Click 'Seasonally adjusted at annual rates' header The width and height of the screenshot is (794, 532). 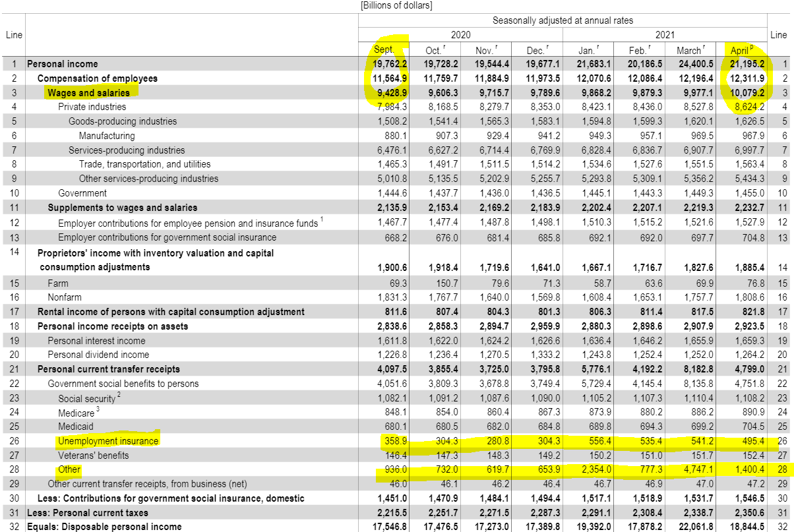563,20
